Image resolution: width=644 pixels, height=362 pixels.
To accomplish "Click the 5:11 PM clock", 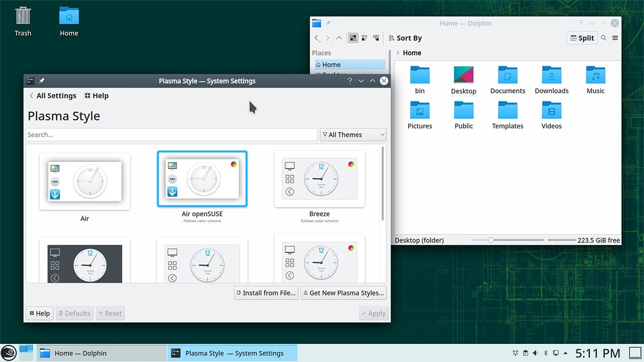I will (x=598, y=353).
